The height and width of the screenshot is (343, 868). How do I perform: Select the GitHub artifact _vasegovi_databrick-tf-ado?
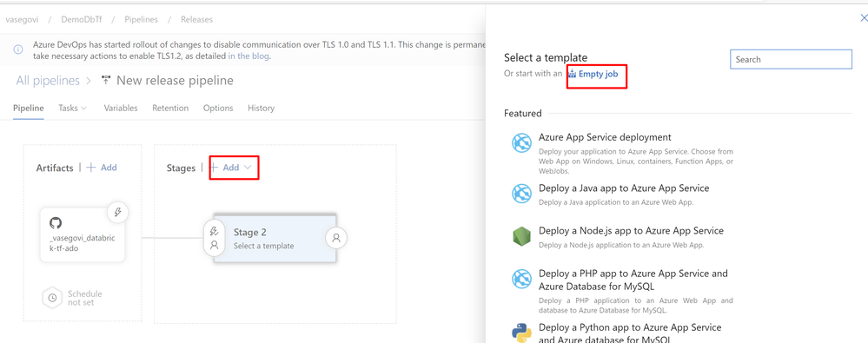[83, 234]
